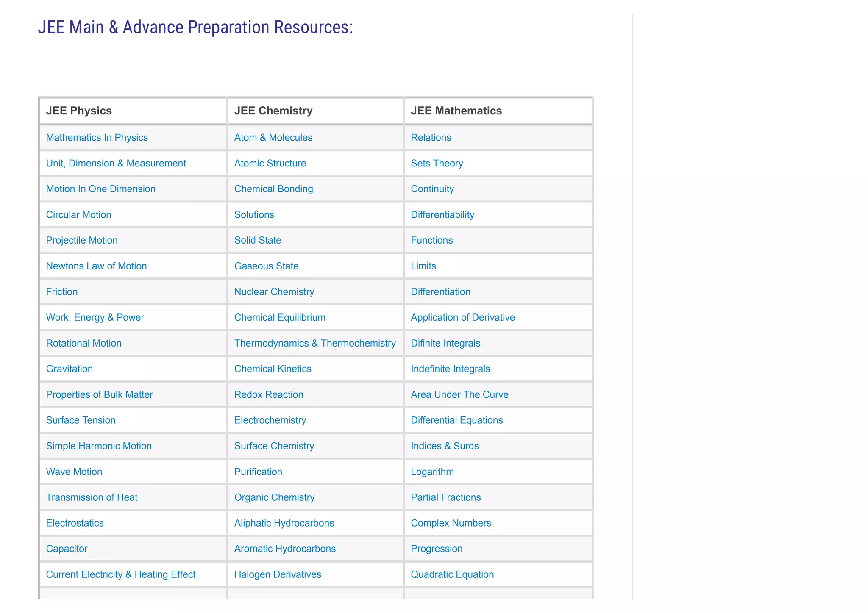
Task: Open the Nuclear Chemistry link
Action: coord(274,292)
